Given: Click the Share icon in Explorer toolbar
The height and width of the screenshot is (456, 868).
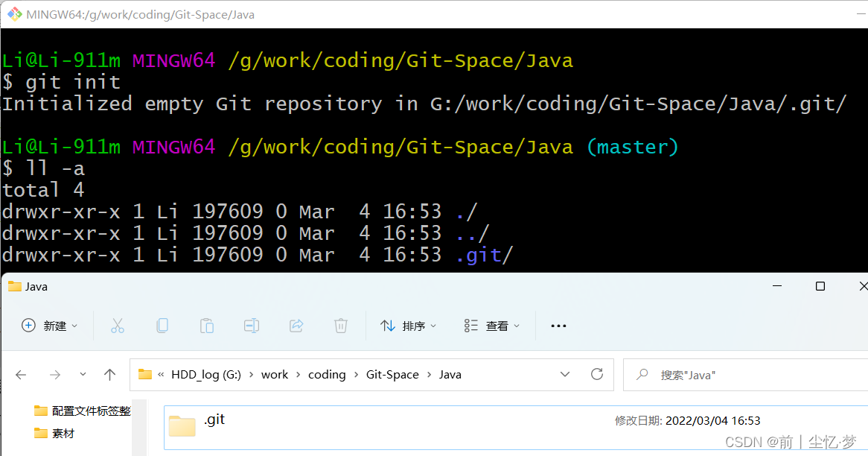Looking at the screenshot, I should coord(296,326).
